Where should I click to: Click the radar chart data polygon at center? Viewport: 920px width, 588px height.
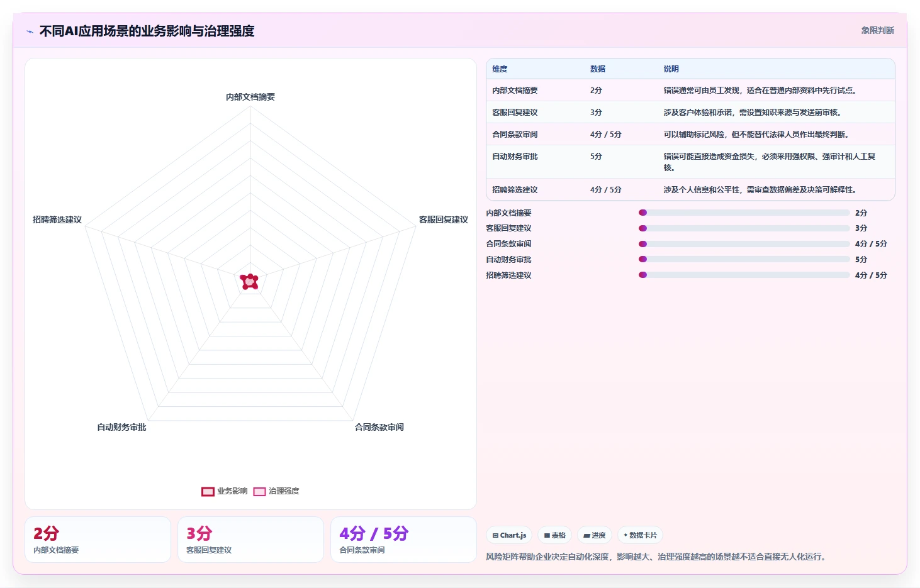[250, 282]
